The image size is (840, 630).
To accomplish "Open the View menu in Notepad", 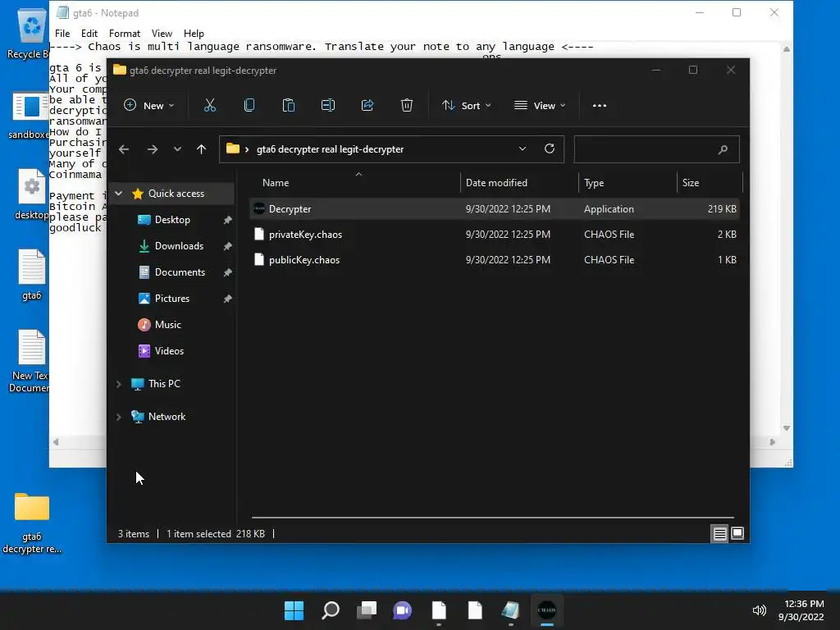I will coord(162,33).
